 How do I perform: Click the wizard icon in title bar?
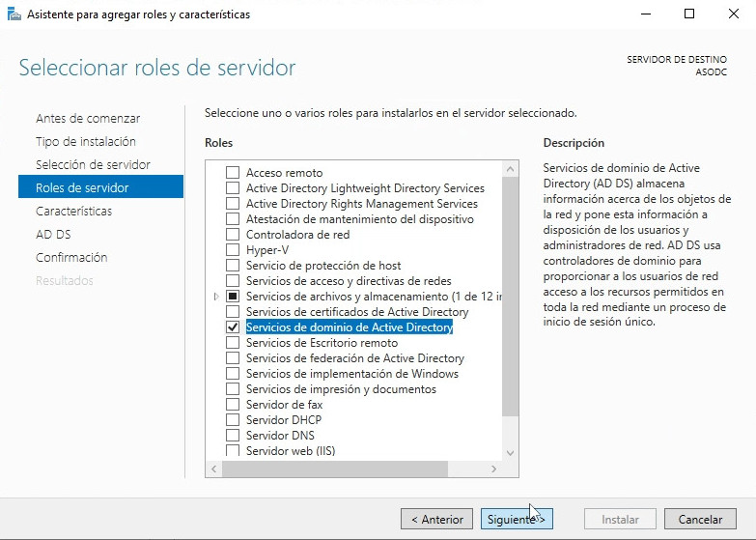pyautogui.click(x=14, y=14)
